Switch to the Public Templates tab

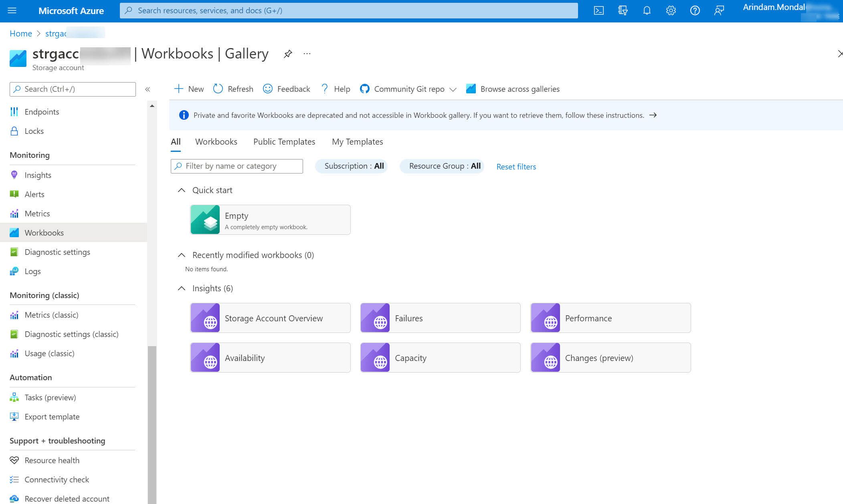coord(284,141)
